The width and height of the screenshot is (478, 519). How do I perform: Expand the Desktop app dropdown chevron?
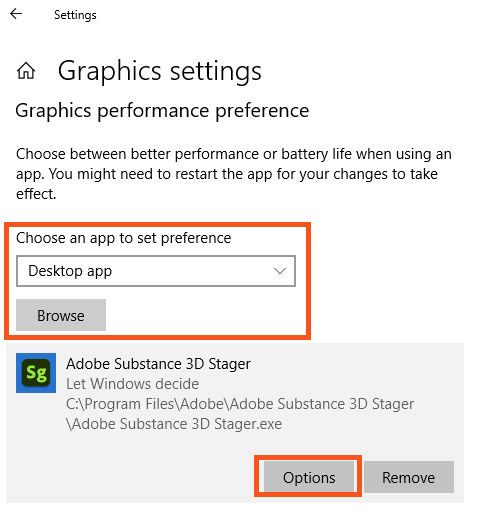point(280,271)
